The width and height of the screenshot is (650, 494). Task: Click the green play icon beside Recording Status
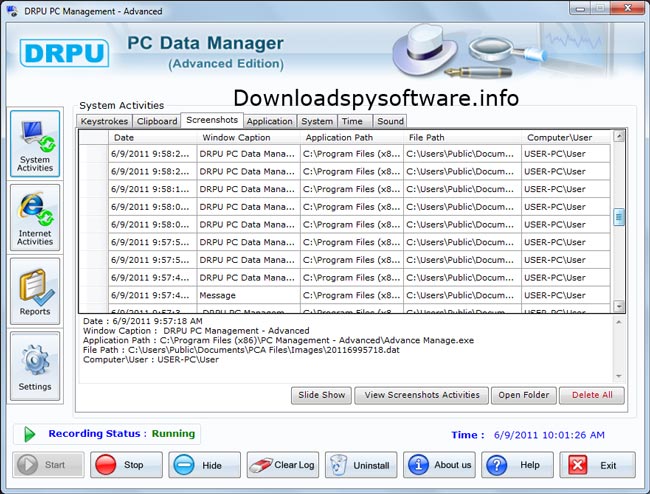click(29, 434)
